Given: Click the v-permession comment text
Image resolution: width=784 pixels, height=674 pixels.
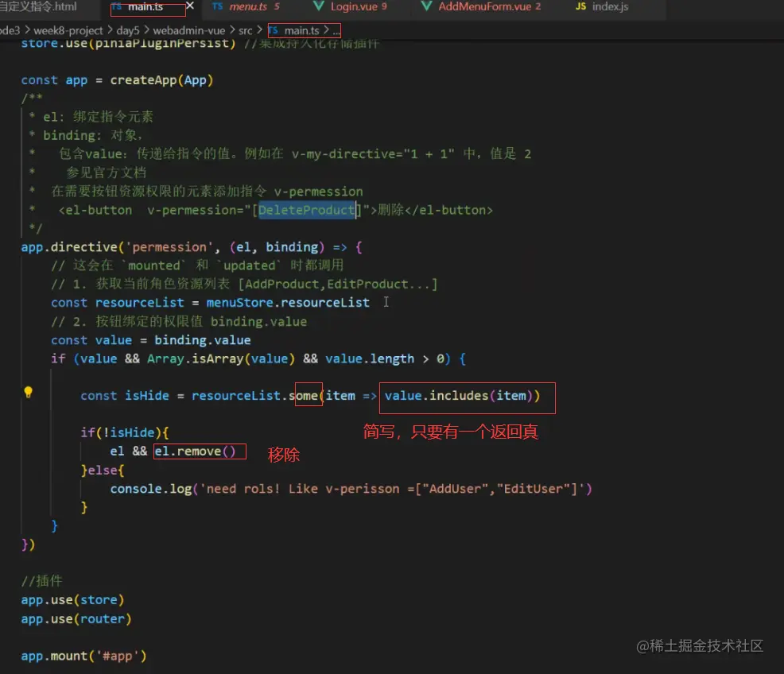Looking at the screenshot, I should [x=318, y=192].
